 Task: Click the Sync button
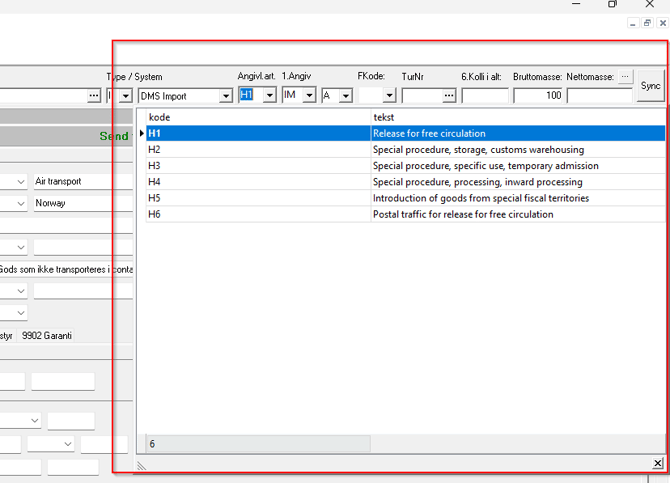click(x=650, y=87)
